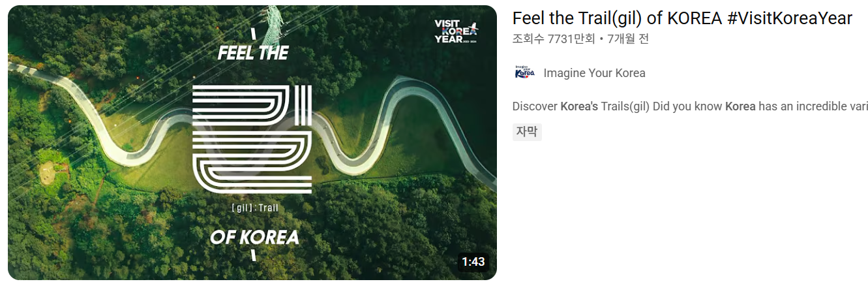The image size is (868, 286).
Task: Click the "[gil] : Trail" caption text
Action: tap(254, 208)
